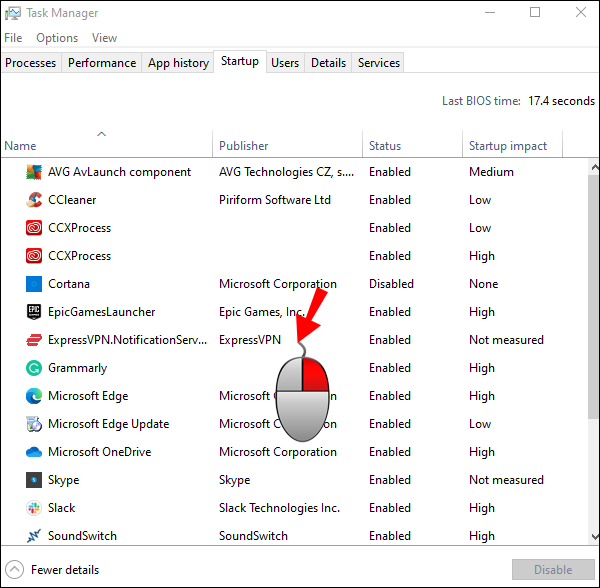Click Skype's Not measured impact cell
This screenshot has height=588, width=600.
tap(506, 480)
